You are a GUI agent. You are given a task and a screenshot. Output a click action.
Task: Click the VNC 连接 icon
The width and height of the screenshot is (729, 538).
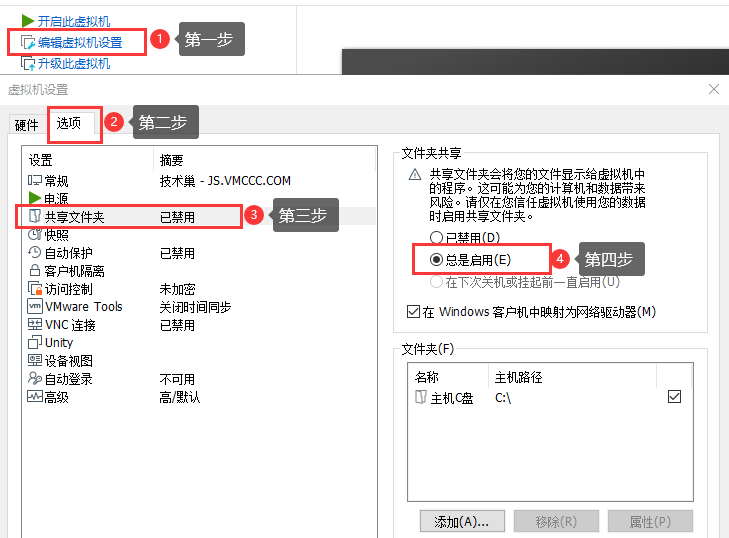pos(35,324)
